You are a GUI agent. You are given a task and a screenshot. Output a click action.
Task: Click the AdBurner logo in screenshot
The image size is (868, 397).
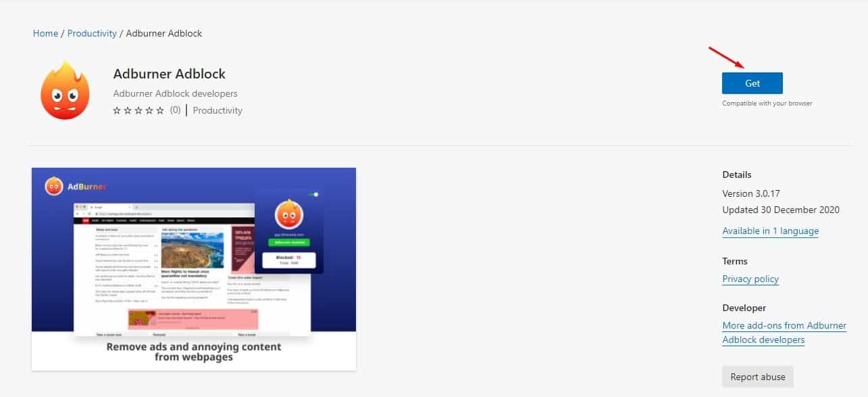point(76,186)
